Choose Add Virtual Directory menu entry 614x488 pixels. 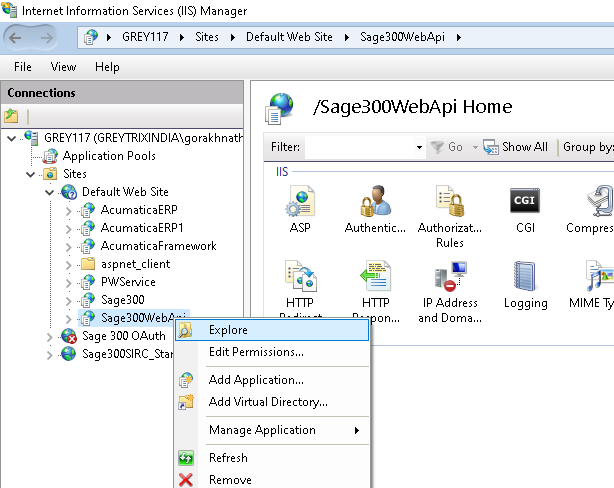pyautogui.click(x=272, y=402)
